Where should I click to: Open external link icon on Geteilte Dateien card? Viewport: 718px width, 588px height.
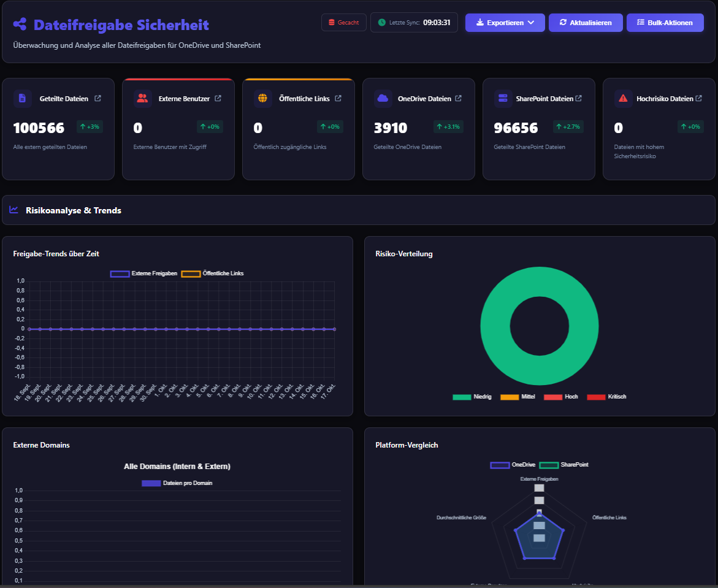[x=97, y=99]
